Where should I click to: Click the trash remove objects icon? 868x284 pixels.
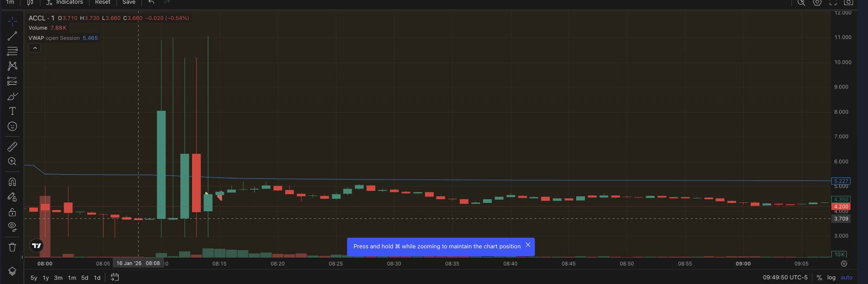[13, 247]
